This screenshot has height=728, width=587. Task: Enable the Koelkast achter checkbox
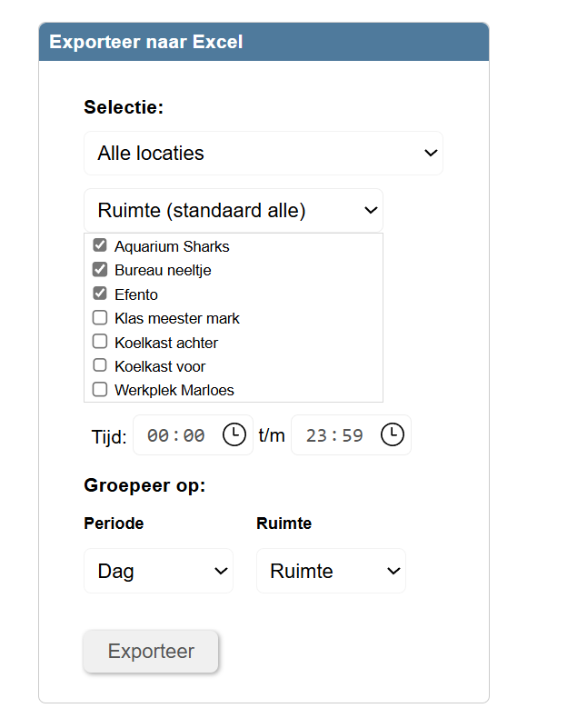[100, 342]
